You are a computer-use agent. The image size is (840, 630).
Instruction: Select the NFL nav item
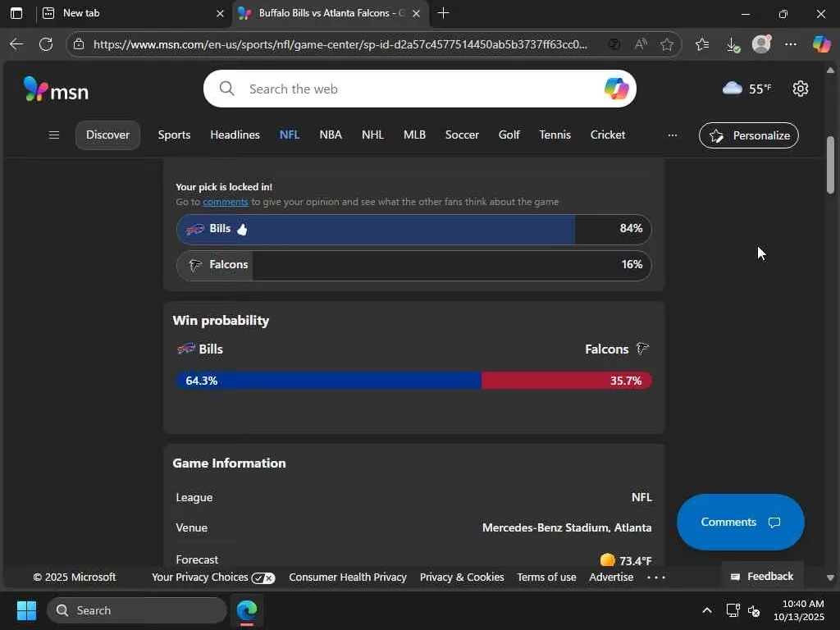pyautogui.click(x=290, y=135)
